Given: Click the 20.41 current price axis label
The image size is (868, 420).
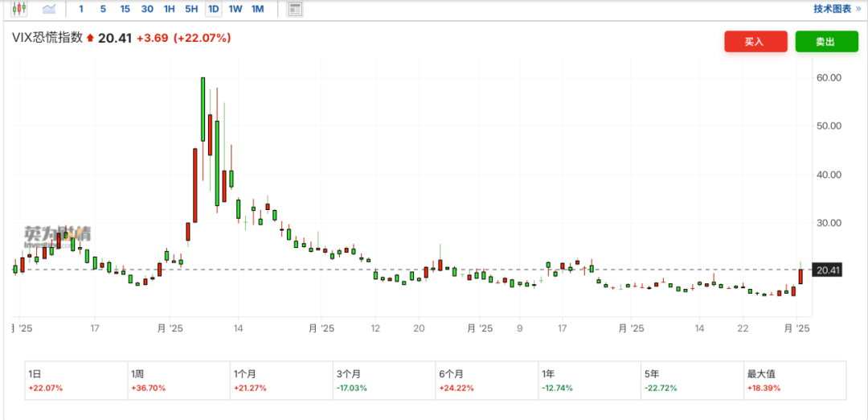Looking at the screenshot, I should (x=827, y=270).
